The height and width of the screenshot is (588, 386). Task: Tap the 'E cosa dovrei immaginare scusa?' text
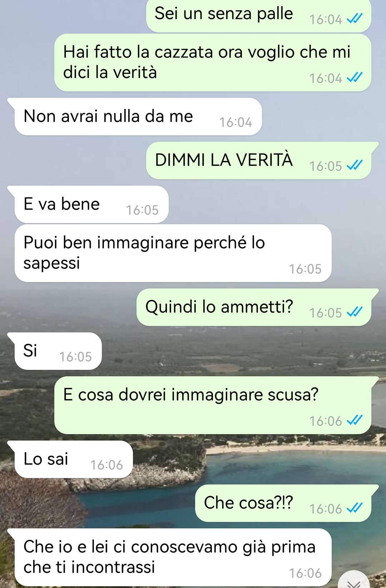pos(191,395)
